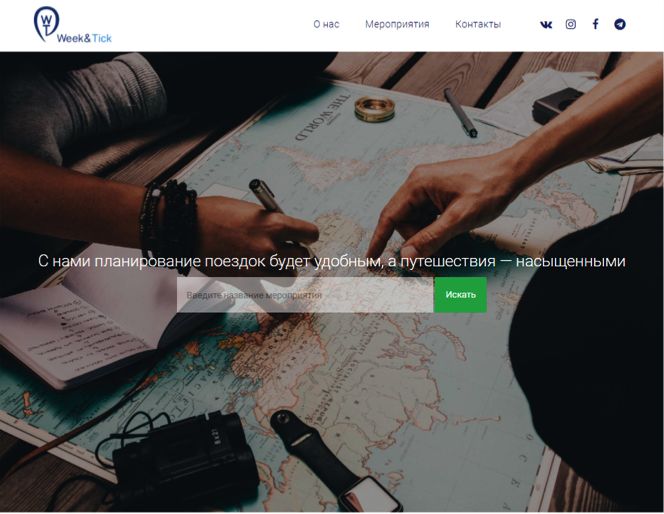Open the Instagram profile icon
Screen dimensions: 664x514
pyautogui.click(x=570, y=24)
